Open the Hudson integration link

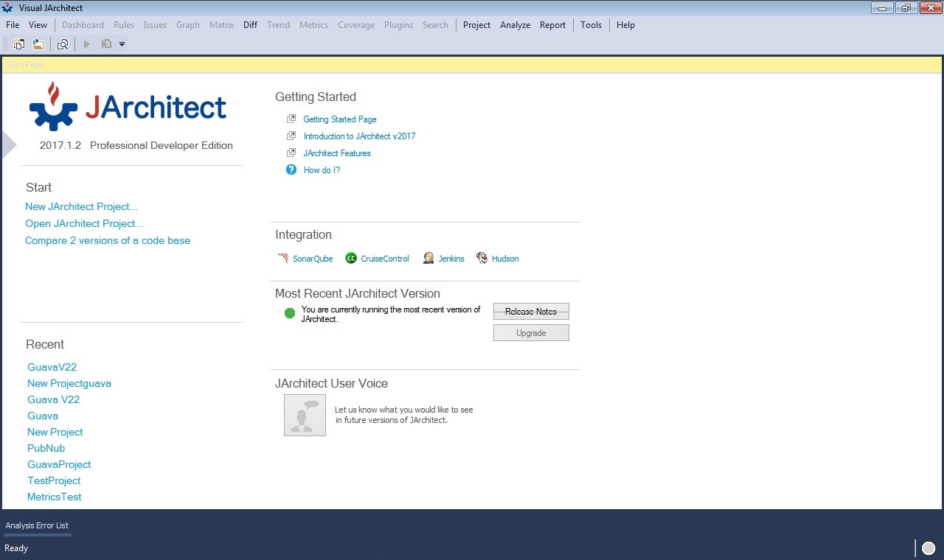tap(505, 259)
